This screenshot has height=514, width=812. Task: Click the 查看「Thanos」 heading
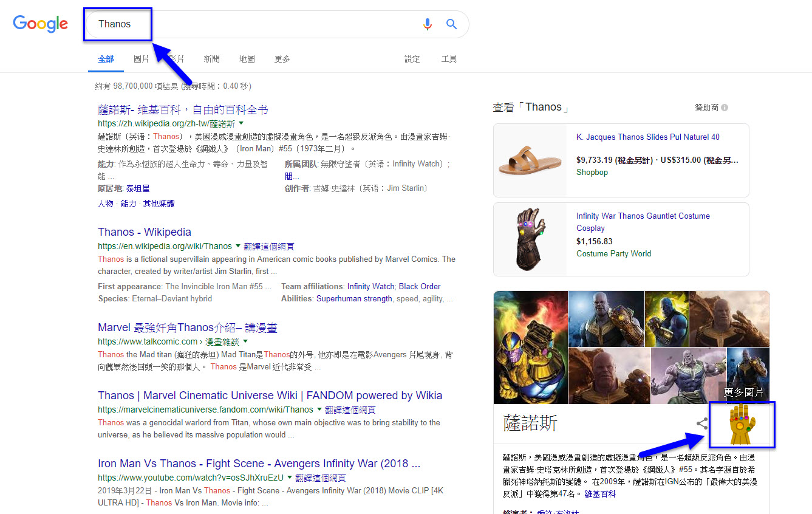click(x=531, y=108)
